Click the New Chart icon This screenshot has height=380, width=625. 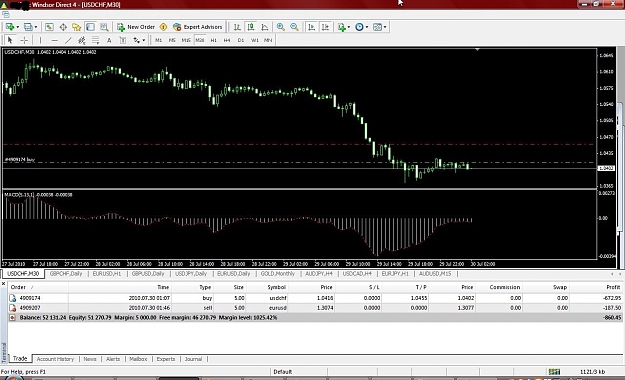coord(10,27)
